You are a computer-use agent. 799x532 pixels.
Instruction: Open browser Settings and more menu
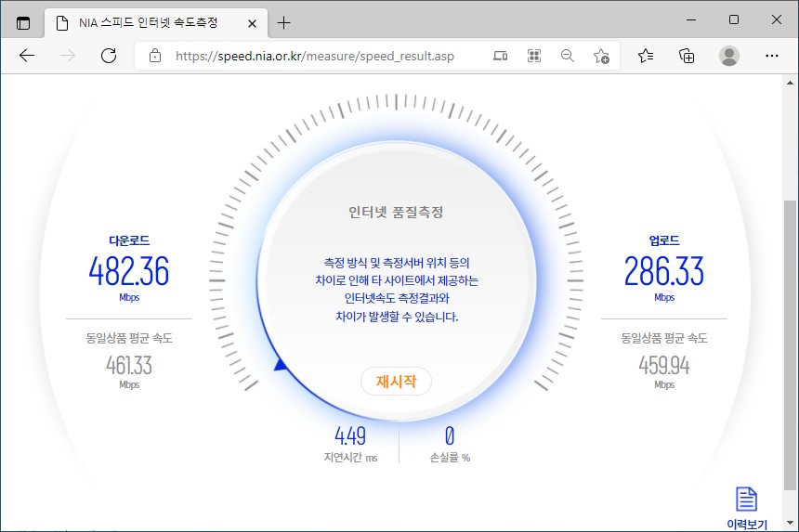coord(772,56)
